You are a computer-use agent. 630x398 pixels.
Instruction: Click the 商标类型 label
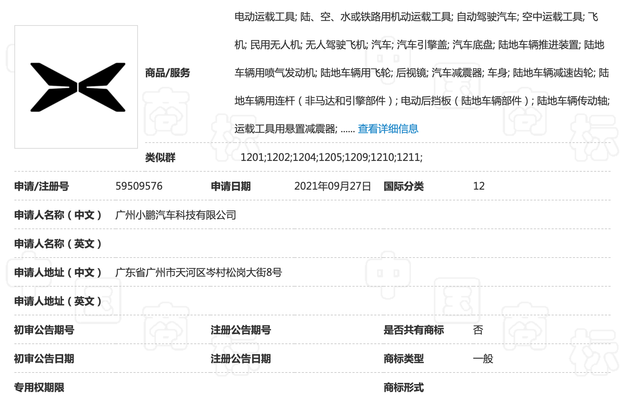(403, 359)
